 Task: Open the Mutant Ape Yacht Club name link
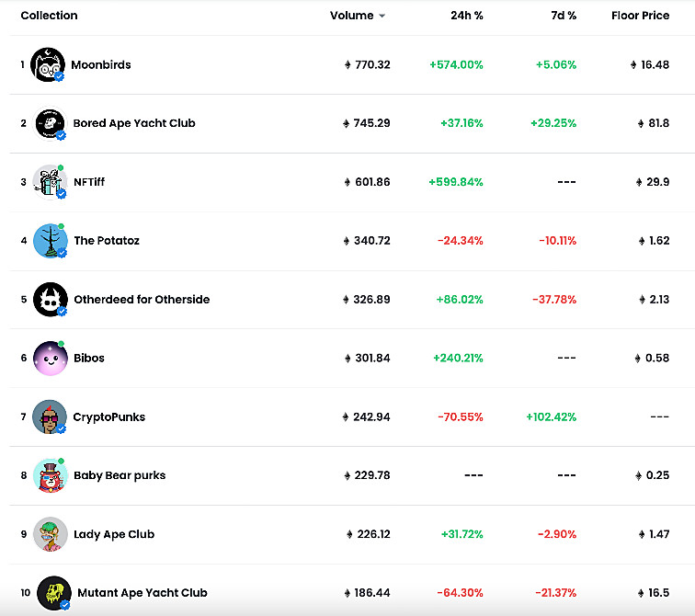(x=142, y=593)
